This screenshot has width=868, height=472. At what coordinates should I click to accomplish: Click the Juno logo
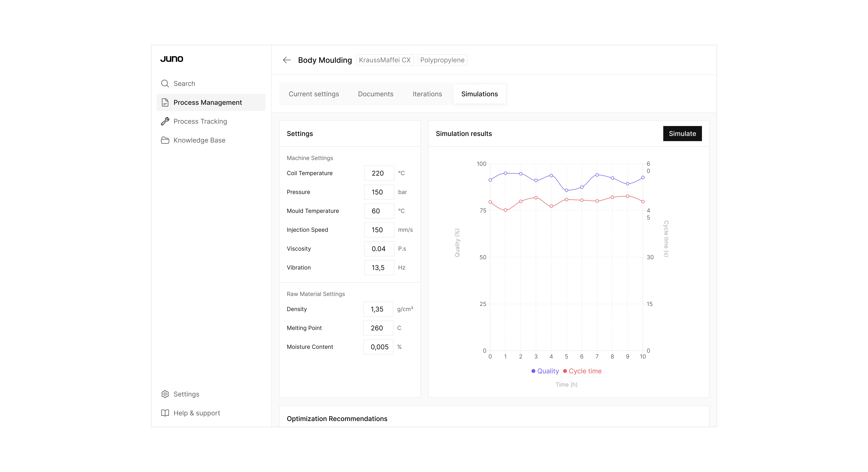point(171,59)
